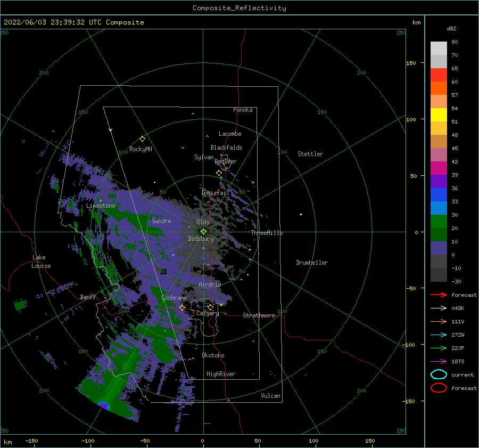Image resolution: width=479 pixels, height=448 pixels.
Task: Click the RedDeer city label
Action: [x=226, y=161]
